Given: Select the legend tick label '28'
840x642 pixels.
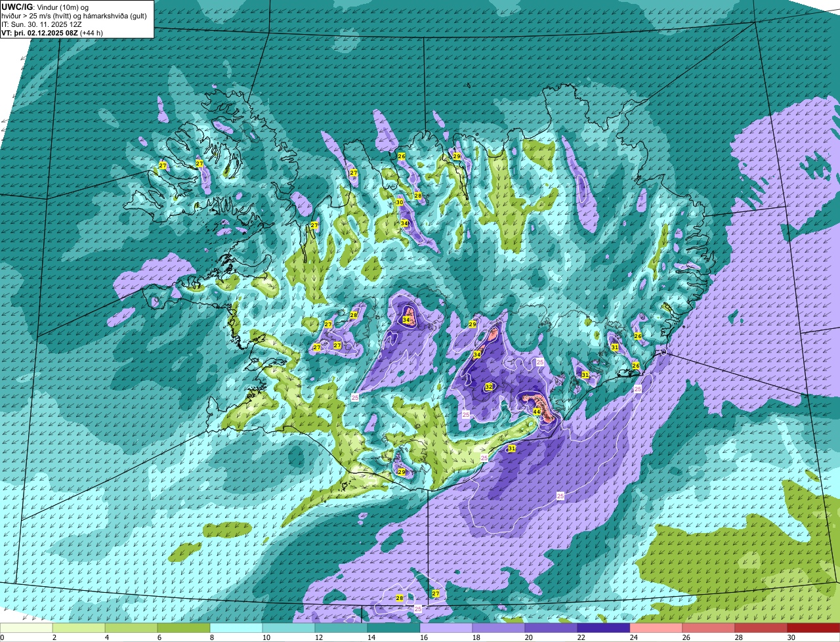Looking at the screenshot, I should point(739,637).
